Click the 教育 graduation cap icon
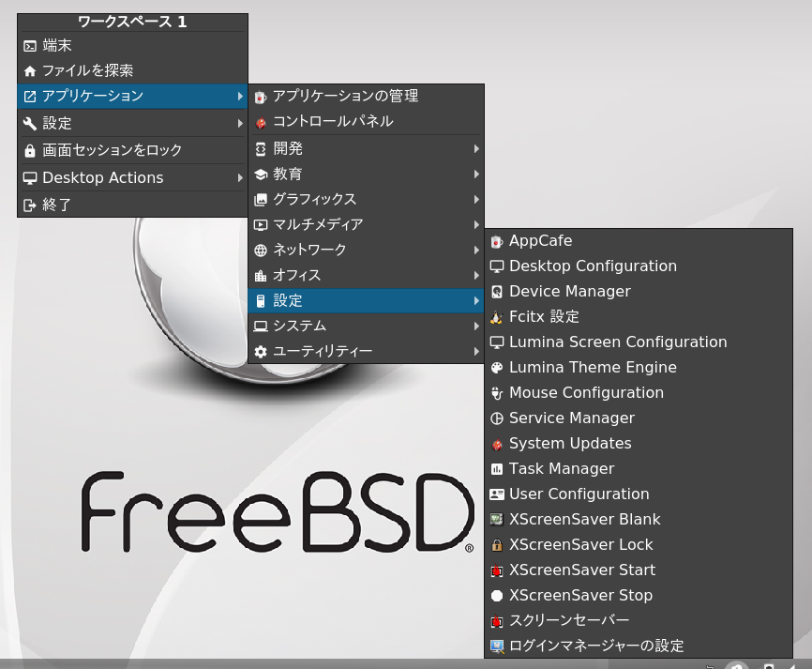 [x=261, y=175]
